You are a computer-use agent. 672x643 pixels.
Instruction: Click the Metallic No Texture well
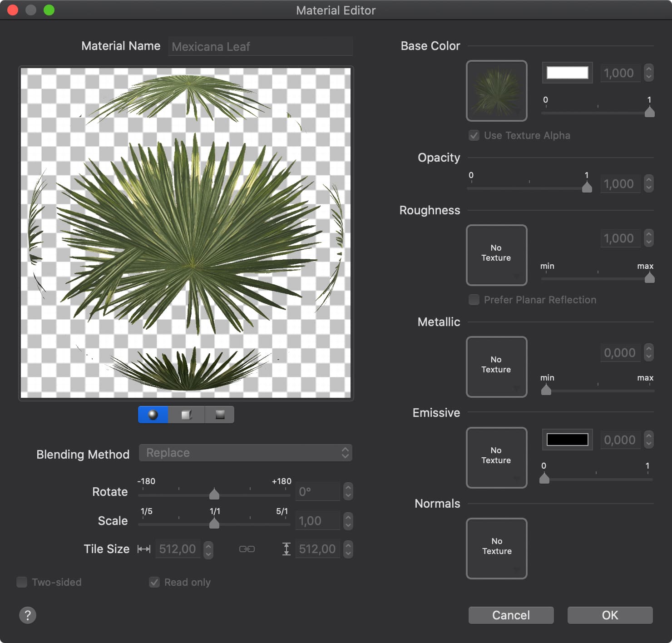click(x=497, y=367)
